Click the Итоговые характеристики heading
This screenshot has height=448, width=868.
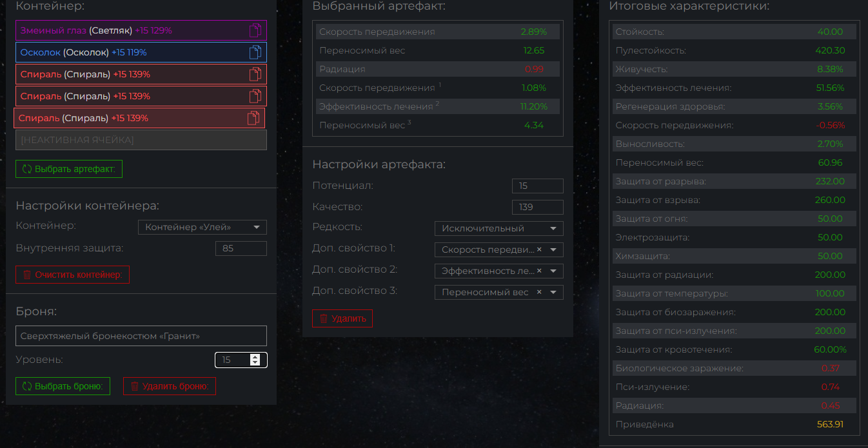(x=689, y=6)
